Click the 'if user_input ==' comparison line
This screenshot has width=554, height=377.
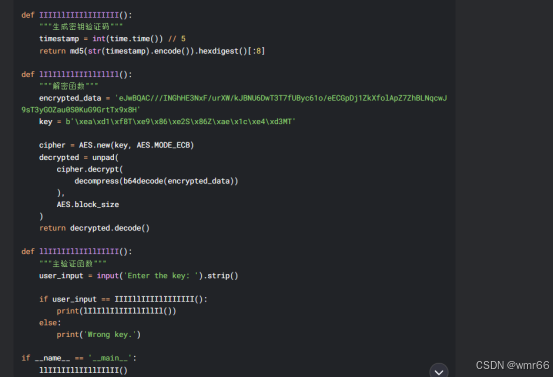pyautogui.click(x=123, y=299)
